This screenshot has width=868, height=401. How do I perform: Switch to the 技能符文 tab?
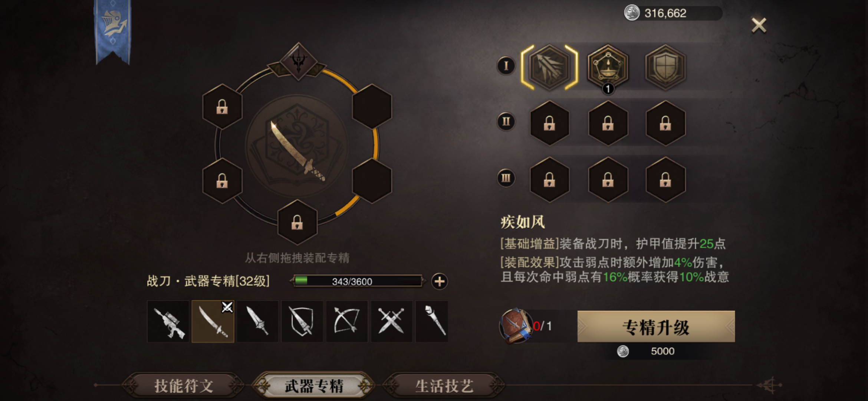tap(184, 386)
